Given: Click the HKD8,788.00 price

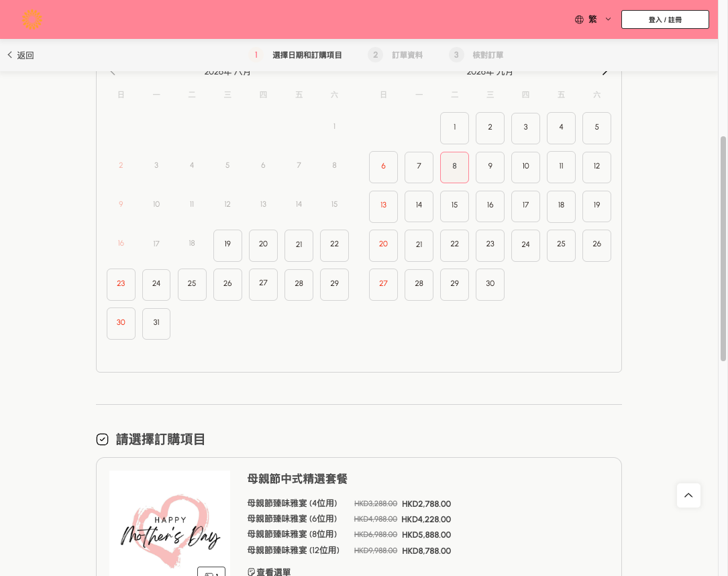Looking at the screenshot, I should pos(426,551).
